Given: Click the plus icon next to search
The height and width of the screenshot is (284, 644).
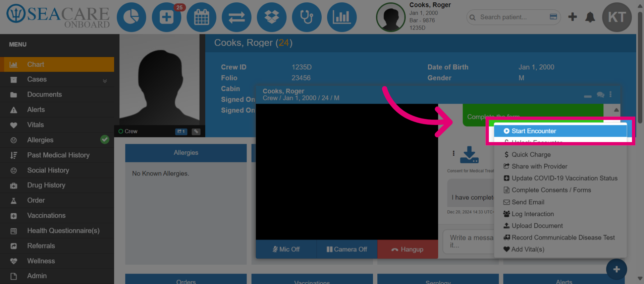Looking at the screenshot, I should (573, 17).
